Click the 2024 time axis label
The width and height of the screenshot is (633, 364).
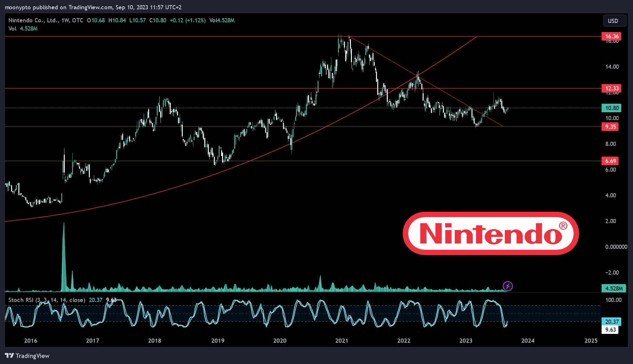pos(528,341)
